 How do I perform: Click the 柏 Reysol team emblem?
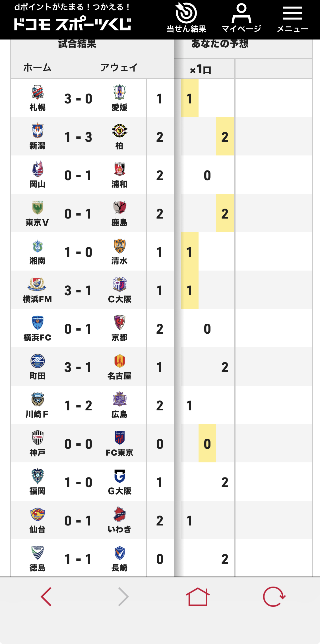click(119, 131)
